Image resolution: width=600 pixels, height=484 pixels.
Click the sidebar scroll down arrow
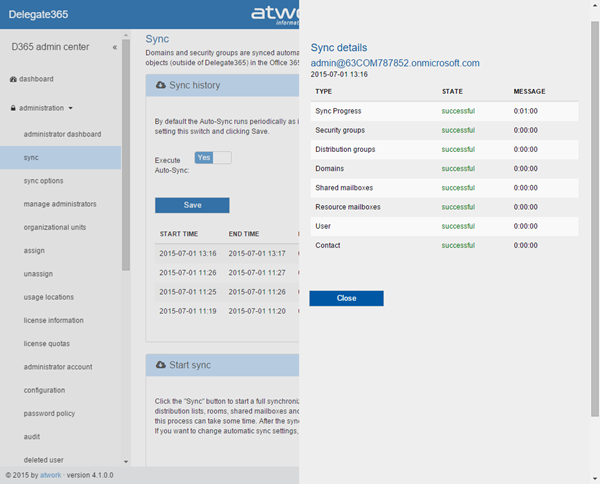(x=126, y=462)
